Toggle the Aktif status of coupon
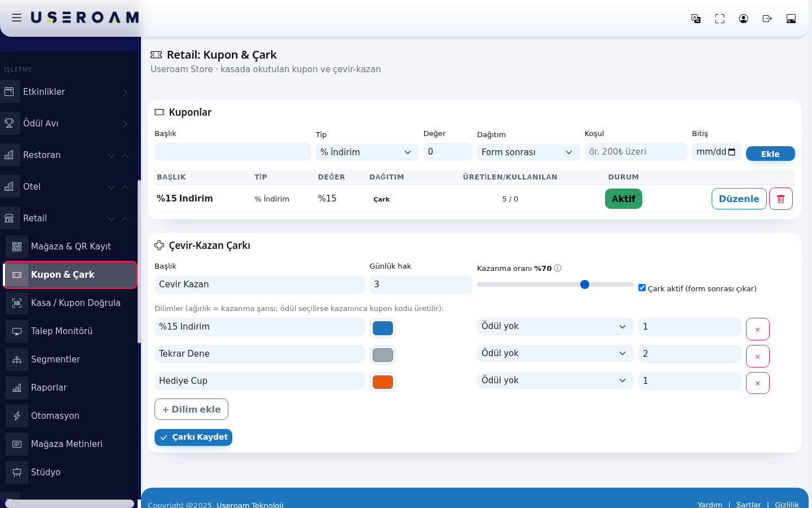Viewport: 812px width, 508px height. [624, 199]
